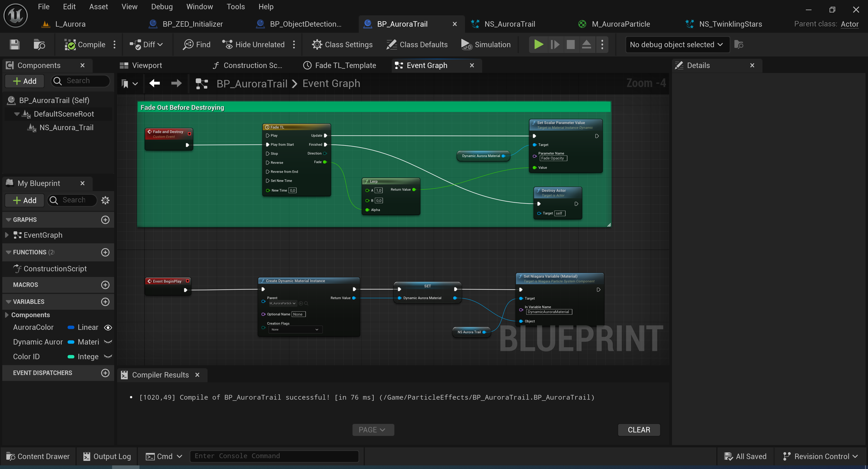Select NS_Aurora_Trail component

point(66,128)
